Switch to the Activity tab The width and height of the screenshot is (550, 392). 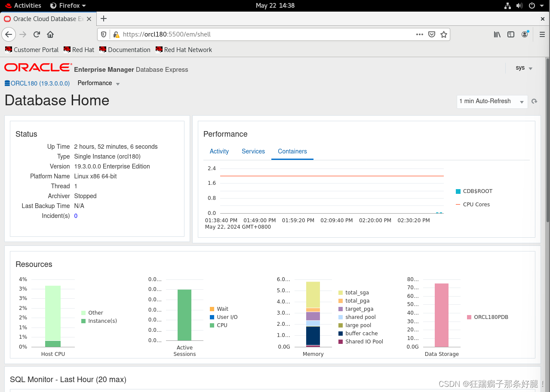tap(219, 151)
